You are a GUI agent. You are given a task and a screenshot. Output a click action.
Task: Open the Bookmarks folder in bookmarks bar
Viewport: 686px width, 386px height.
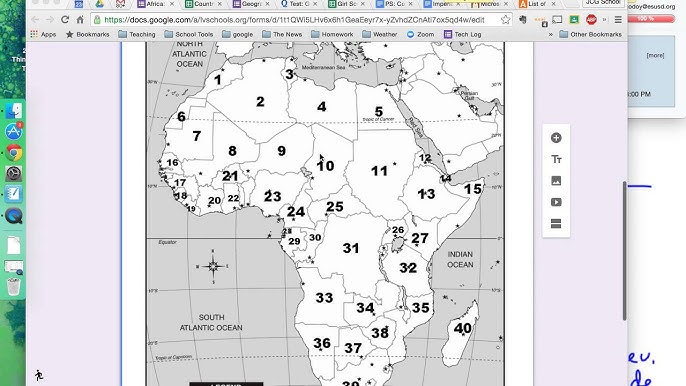[88, 34]
